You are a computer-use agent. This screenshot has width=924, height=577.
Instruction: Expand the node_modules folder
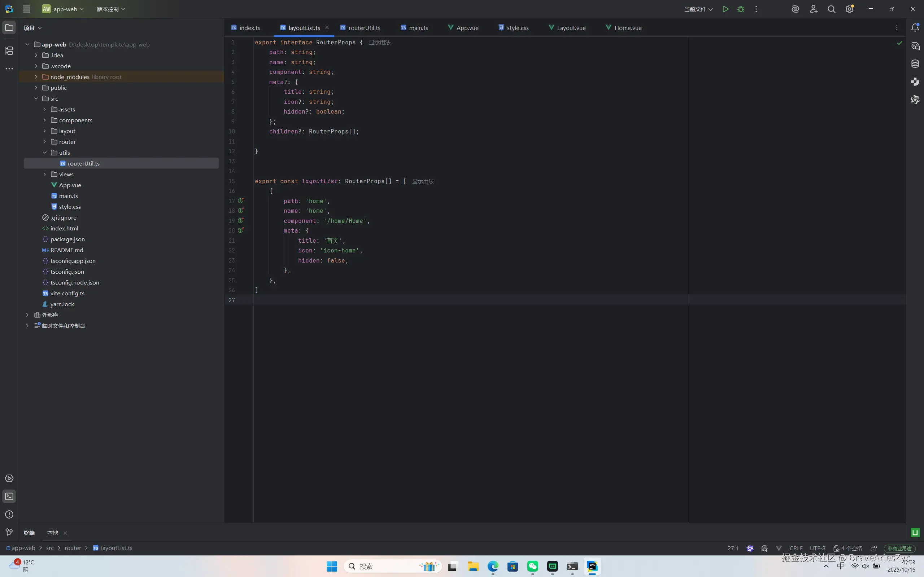point(36,77)
